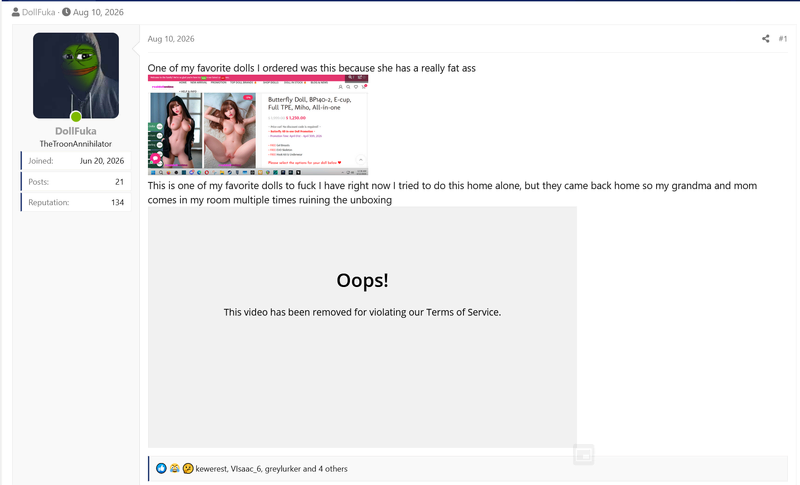Image resolution: width=800 pixels, height=485 pixels.
Task: Click the Reputation 134 row
Action: click(76, 202)
